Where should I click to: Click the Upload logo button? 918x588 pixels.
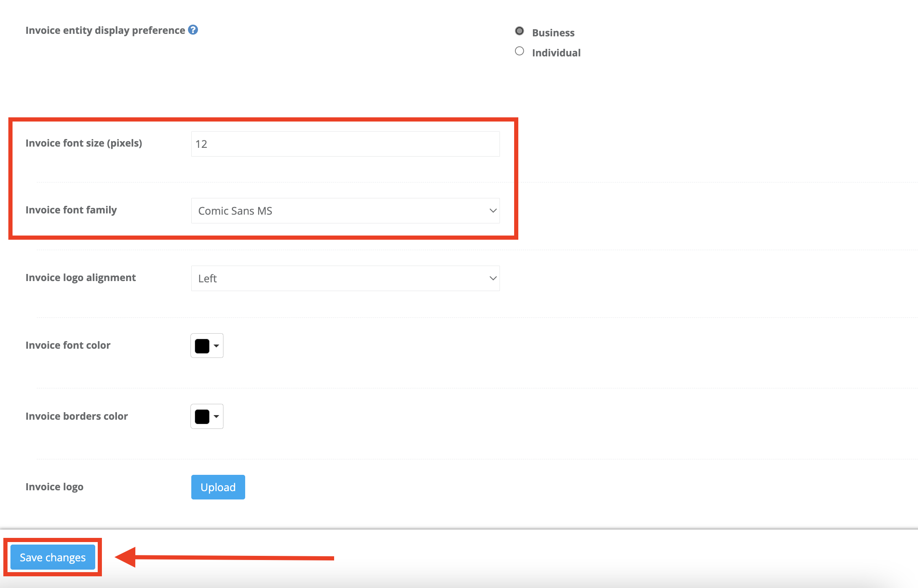[218, 487]
